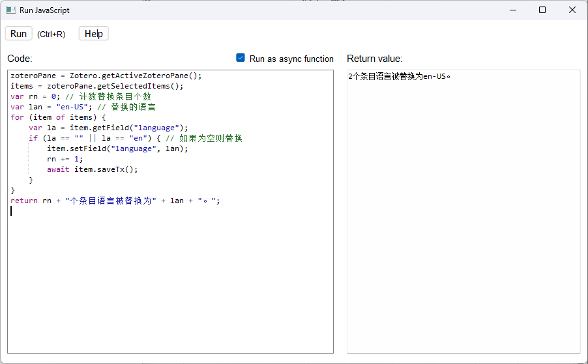Screen dimensions: 588x364
Task: Click the 'Return value:' label
Action: 375,59
